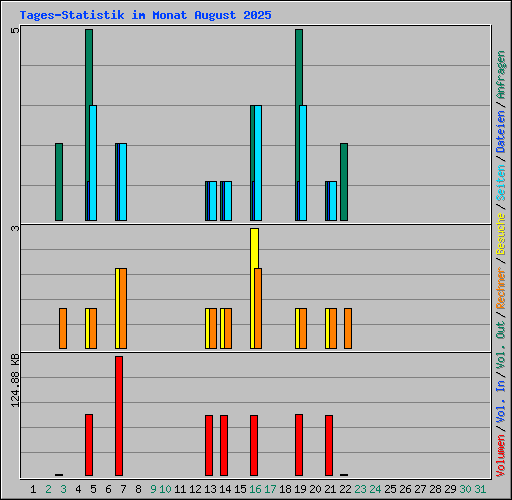This screenshot has width=512, height=500.
Task: Click the green Anfragen bar for day 3
Action: (x=59, y=182)
